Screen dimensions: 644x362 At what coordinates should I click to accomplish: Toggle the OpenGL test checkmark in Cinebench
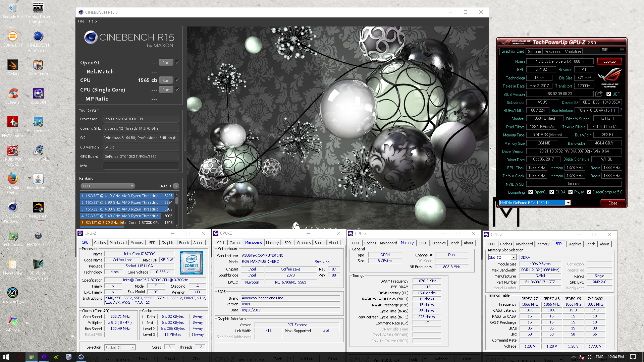tap(177, 62)
